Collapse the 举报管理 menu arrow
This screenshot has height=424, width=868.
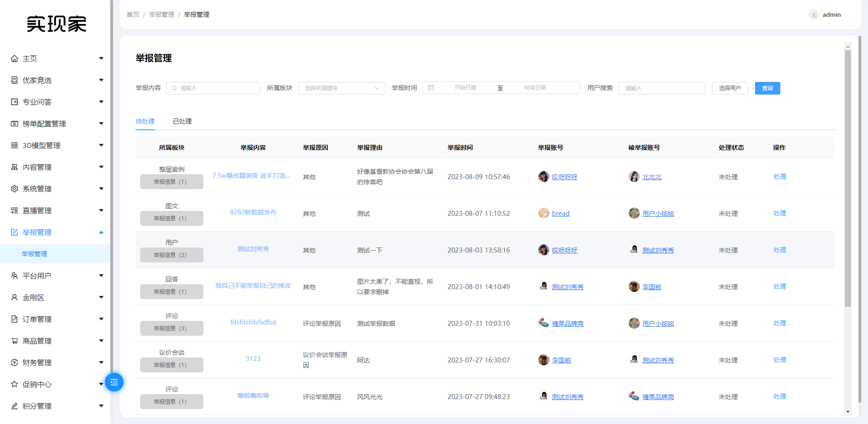click(x=101, y=232)
